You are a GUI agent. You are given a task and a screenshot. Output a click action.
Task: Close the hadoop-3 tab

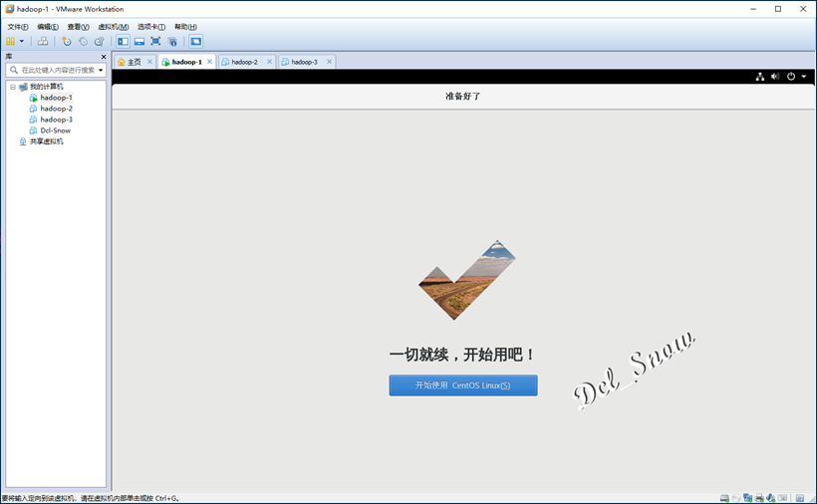(330, 62)
